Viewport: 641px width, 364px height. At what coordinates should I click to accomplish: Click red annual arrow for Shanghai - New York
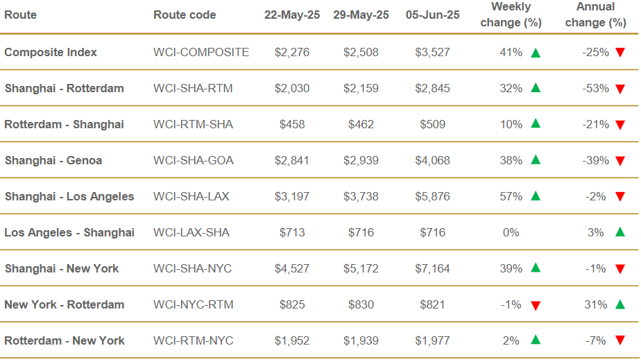pyautogui.click(x=620, y=269)
